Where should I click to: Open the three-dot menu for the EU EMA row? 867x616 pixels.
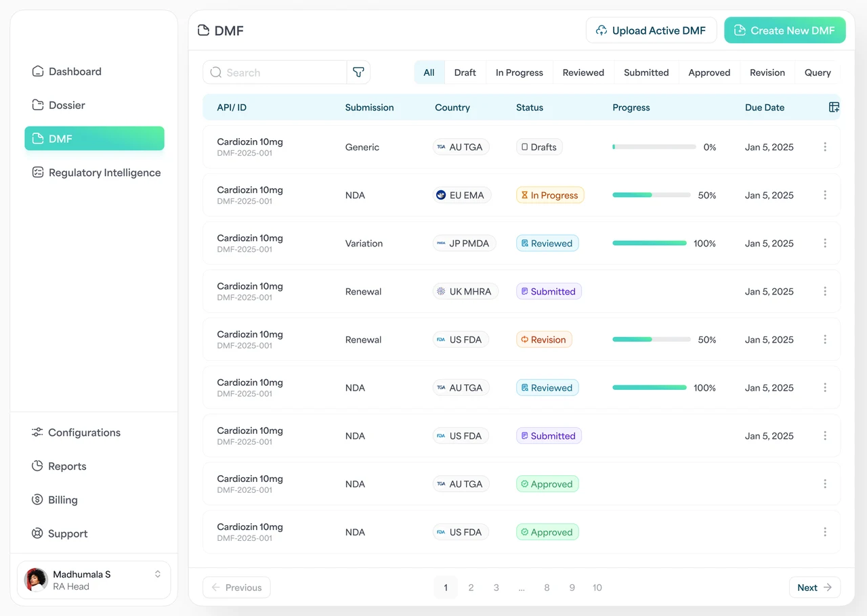[x=825, y=195]
